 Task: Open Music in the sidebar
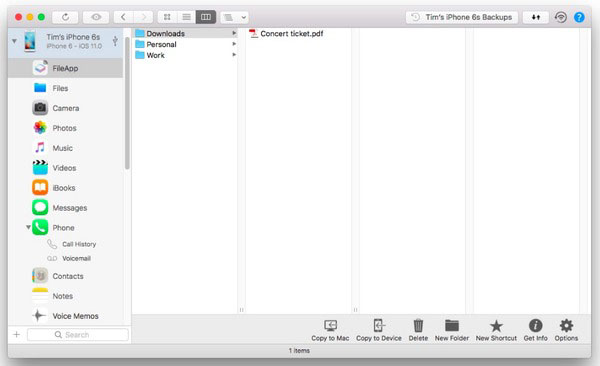[65, 148]
